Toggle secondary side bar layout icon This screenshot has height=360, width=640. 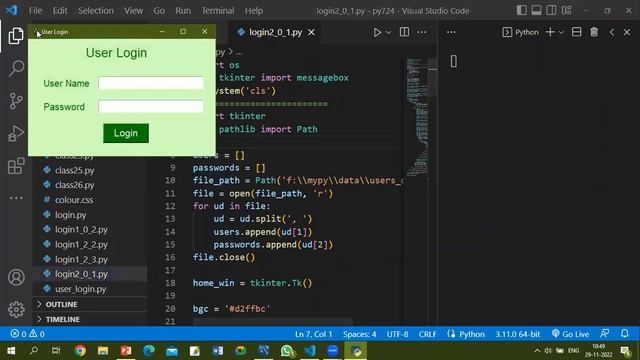551,10
